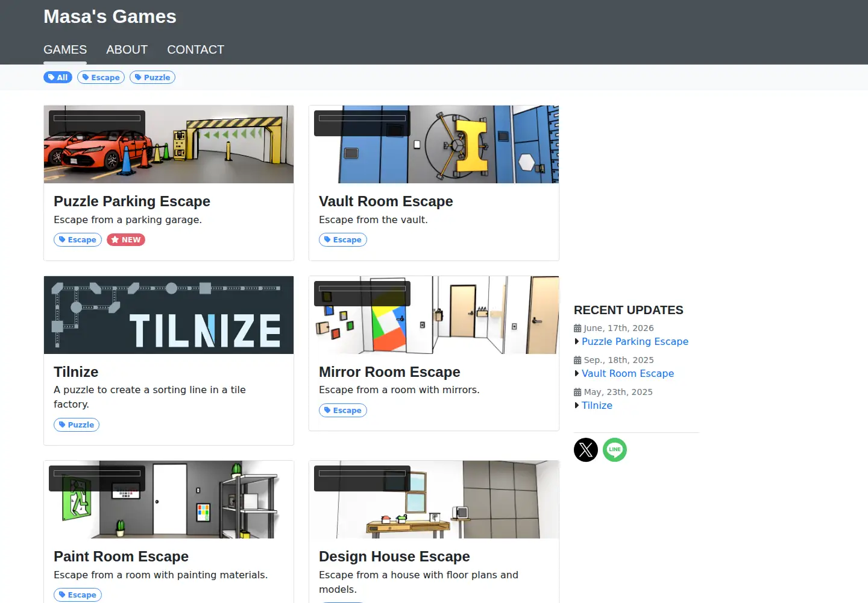The image size is (868, 603).
Task: Click the Mirror Room Escape card title
Action: coord(389,372)
